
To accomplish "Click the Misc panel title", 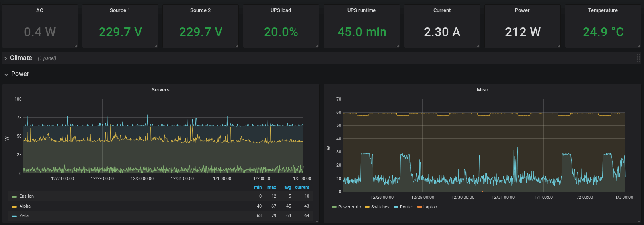I will click(482, 90).
